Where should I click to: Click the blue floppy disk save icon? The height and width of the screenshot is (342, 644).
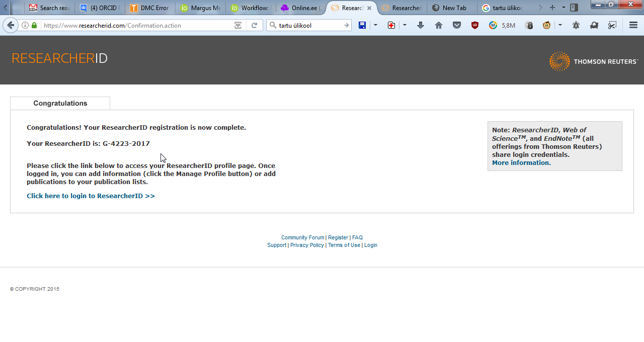click(x=362, y=25)
